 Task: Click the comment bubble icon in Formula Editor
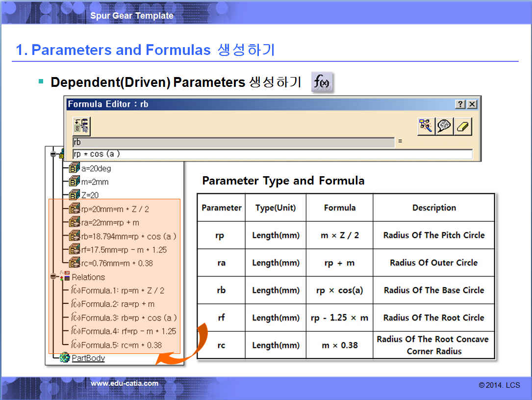[444, 126]
